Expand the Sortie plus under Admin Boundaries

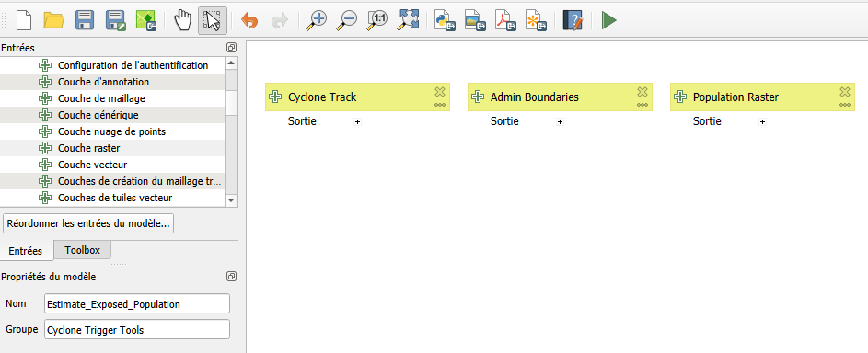(561, 121)
